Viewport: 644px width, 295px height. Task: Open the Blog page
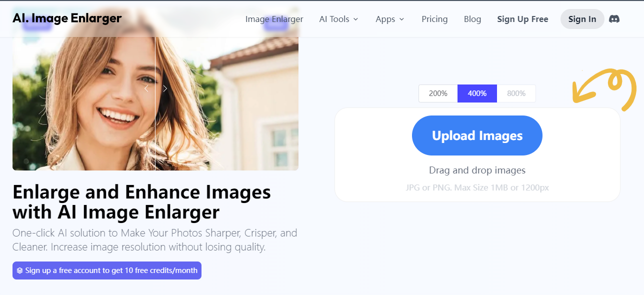click(x=472, y=19)
